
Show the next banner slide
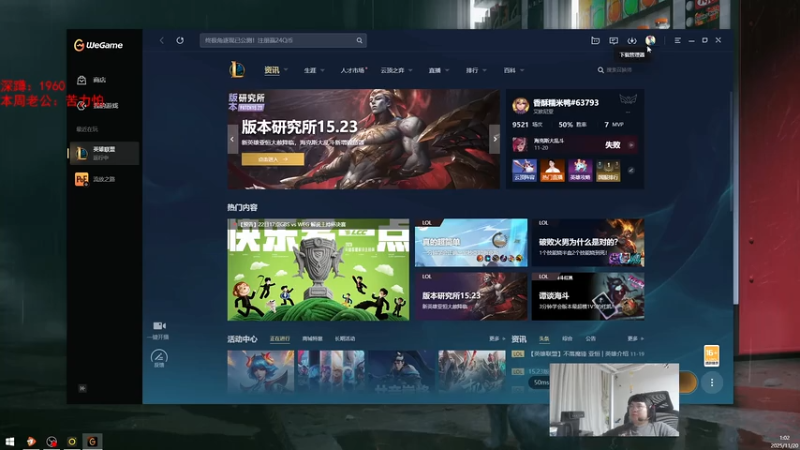coord(494,139)
